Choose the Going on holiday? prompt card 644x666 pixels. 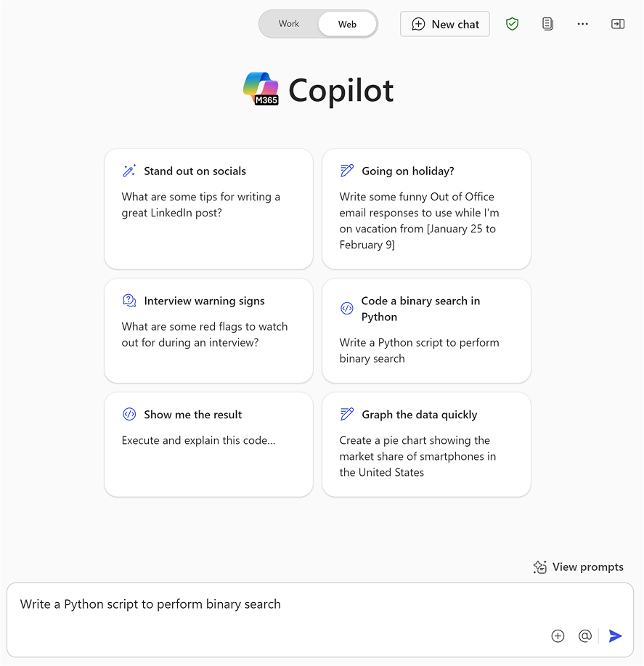(426, 208)
